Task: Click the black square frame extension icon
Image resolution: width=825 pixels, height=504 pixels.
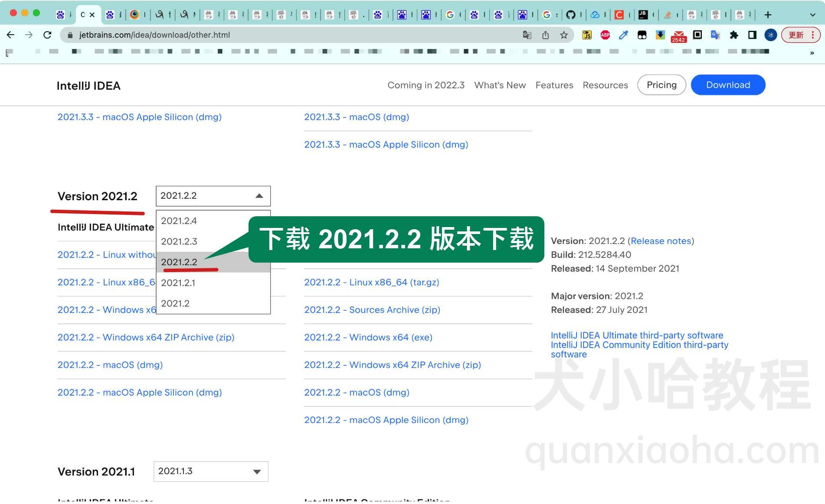Action: pos(697,35)
